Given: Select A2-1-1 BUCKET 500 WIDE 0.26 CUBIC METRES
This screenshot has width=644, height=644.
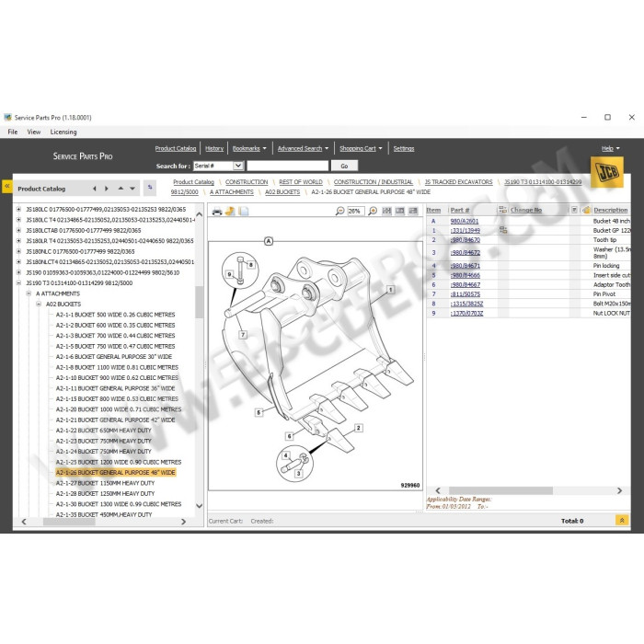Looking at the screenshot, I should coord(115,315).
